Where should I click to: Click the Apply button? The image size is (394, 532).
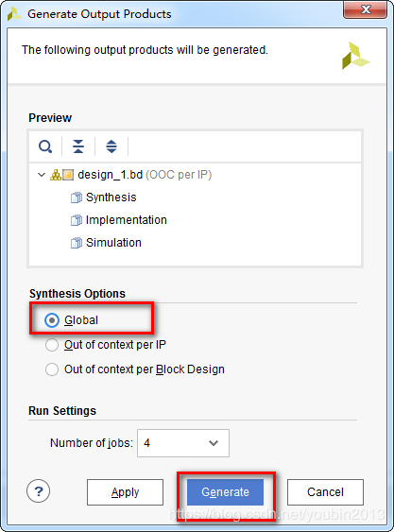coord(125,492)
